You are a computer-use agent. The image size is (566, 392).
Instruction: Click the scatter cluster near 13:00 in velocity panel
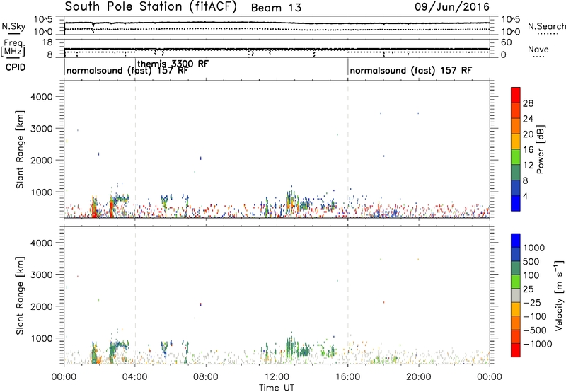point(290,347)
